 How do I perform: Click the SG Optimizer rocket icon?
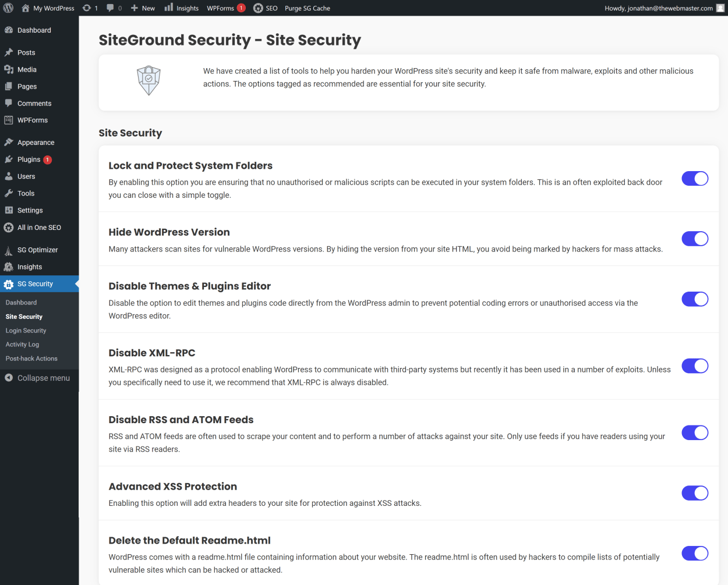(x=9, y=250)
